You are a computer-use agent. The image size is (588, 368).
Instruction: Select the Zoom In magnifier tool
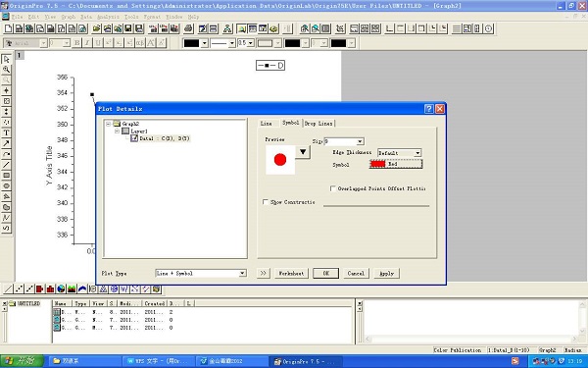tap(6, 70)
